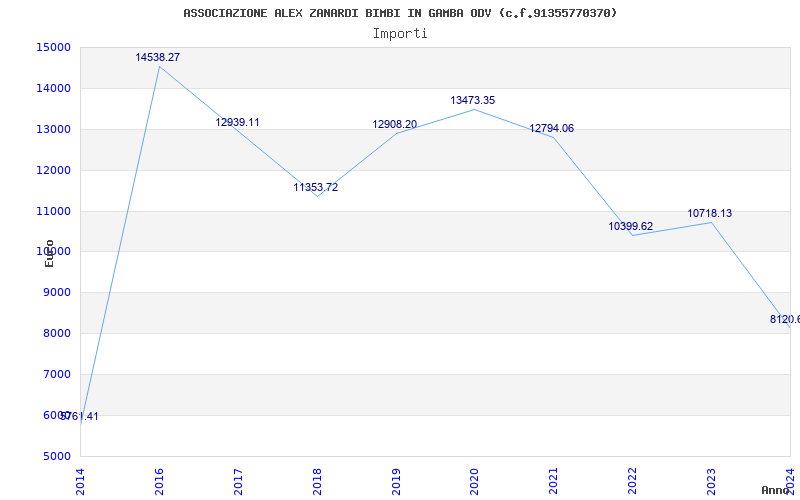Click the Anno x-axis label

774,490
